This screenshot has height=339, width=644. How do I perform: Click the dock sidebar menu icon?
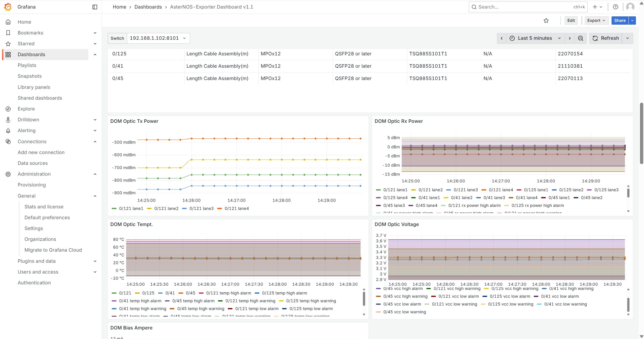(x=95, y=7)
